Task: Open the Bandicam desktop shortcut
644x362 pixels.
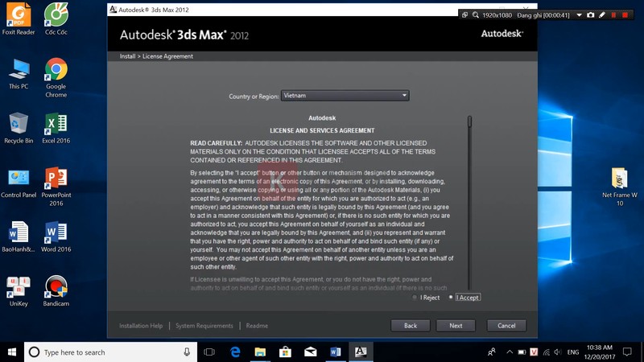Action: point(56,290)
